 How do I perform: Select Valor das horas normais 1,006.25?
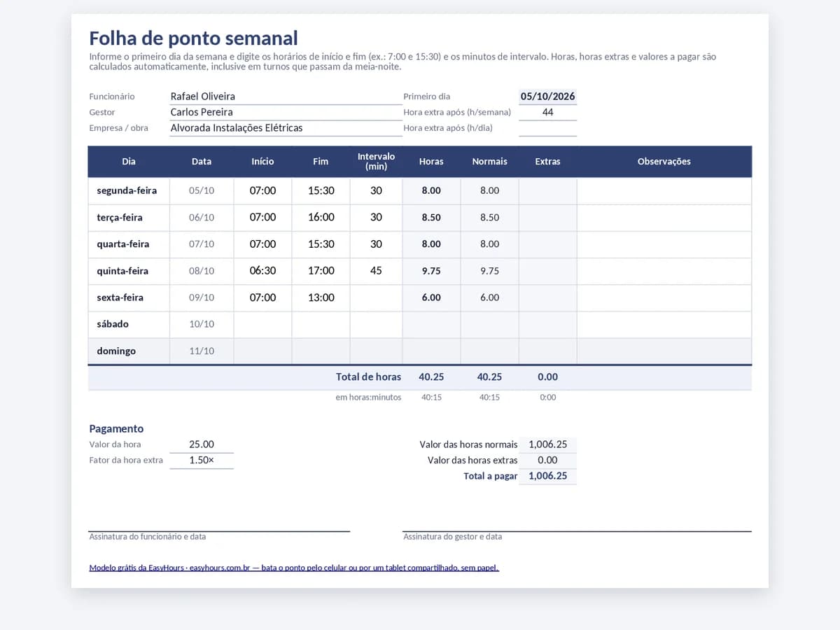547,444
